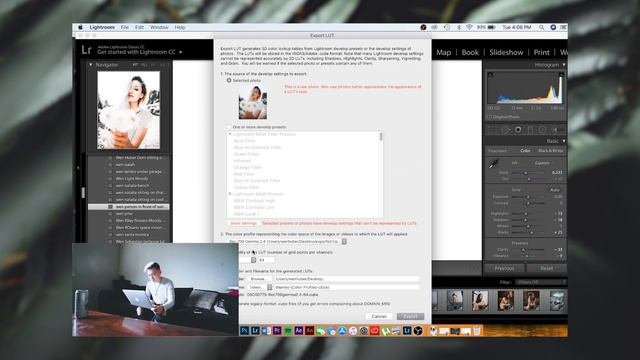Screen dimensions: 640x360
Task: Select the fourth filmstrip photo thumbnail
Action: (x=531, y=300)
